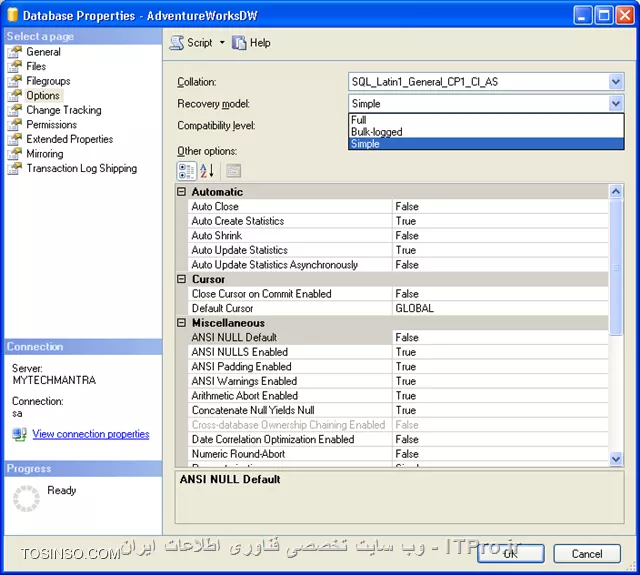Select Date Correlation Optimization Enabled row

(x=398, y=439)
